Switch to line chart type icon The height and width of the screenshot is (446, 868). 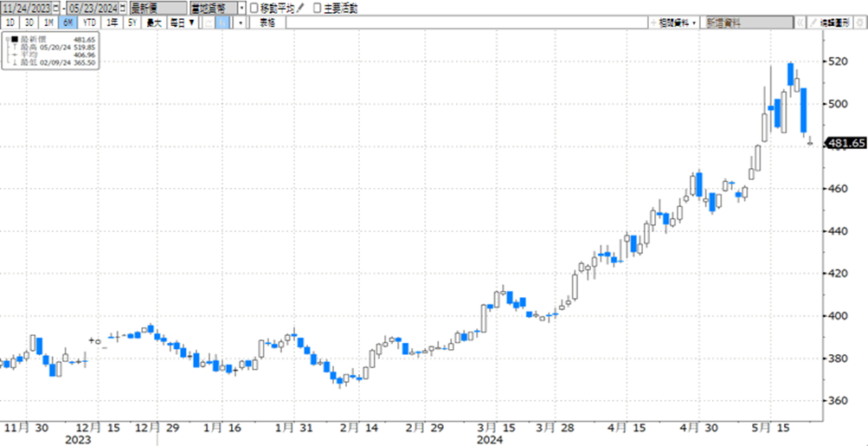(209, 23)
